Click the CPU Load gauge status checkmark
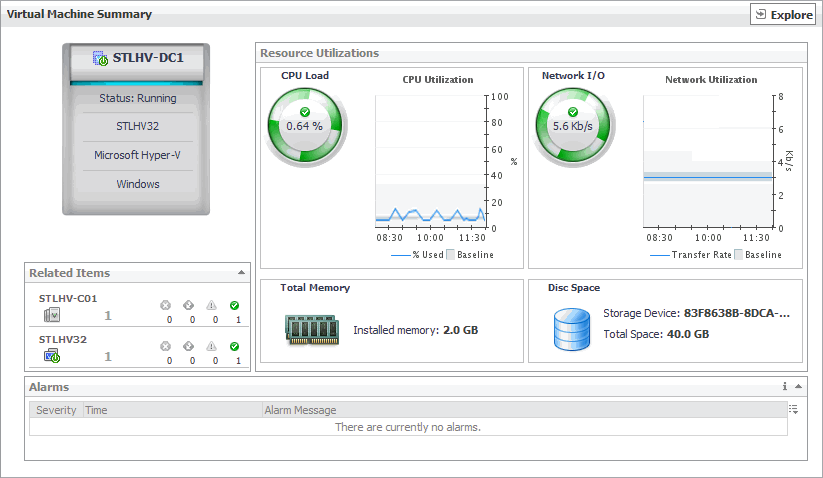Viewport: 823px width, 478px height. [x=304, y=112]
